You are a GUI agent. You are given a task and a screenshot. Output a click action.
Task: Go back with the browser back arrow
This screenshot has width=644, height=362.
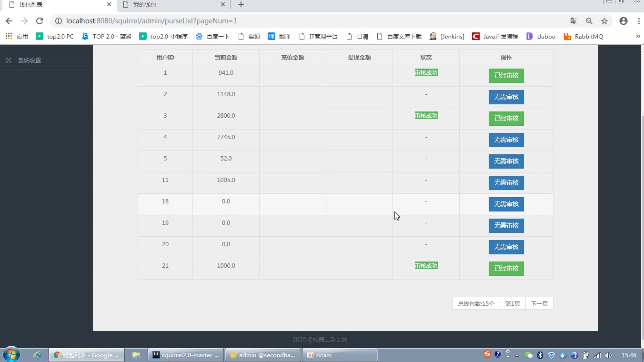(9, 21)
